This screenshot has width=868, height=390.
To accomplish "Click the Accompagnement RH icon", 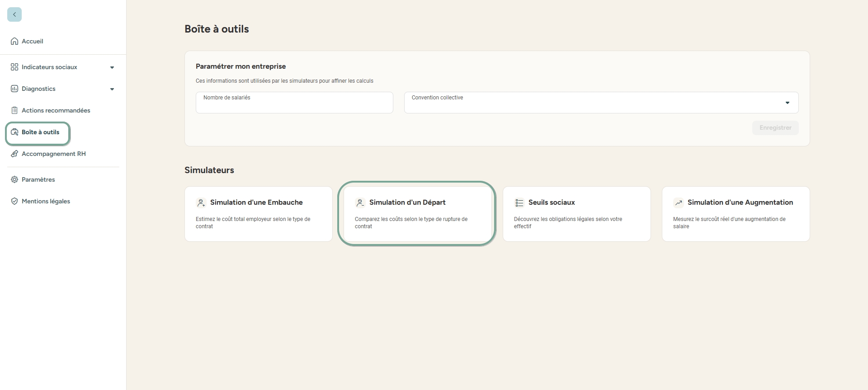I will pyautogui.click(x=14, y=154).
